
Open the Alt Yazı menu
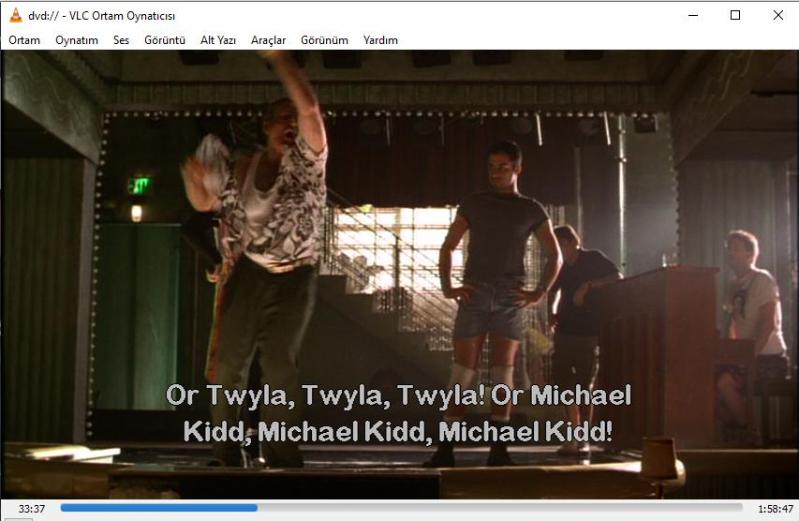click(218, 40)
